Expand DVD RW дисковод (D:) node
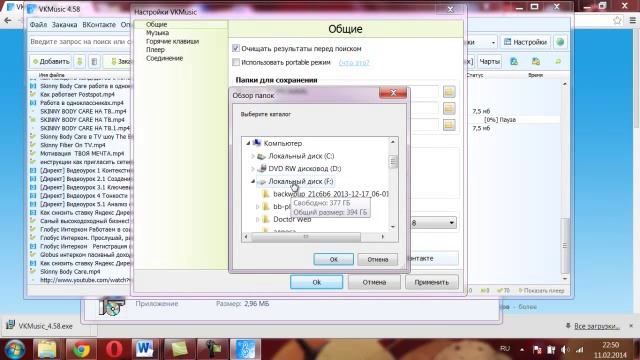 [253, 169]
